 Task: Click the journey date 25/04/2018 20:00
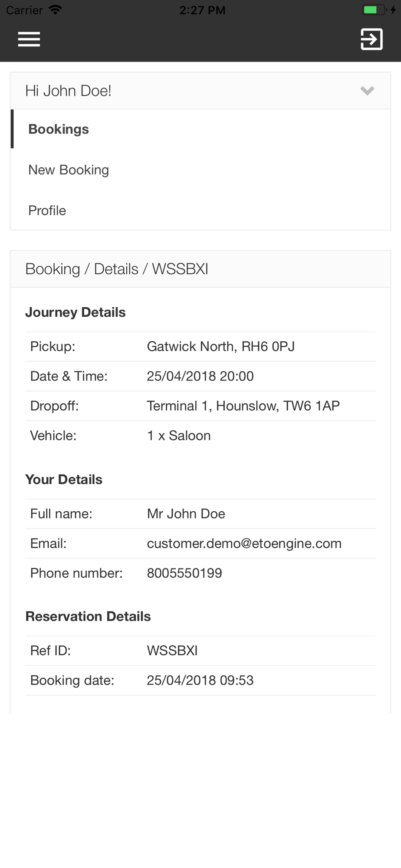click(200, 376)
